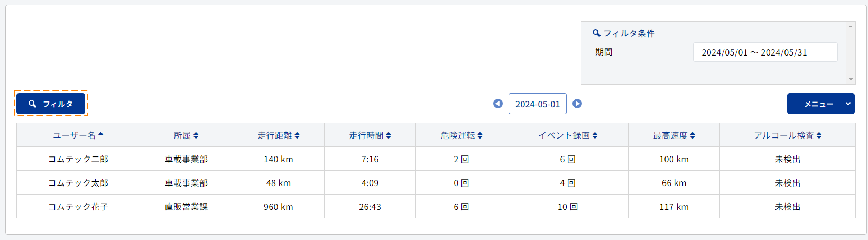Sort by ユーザー名 column arrow
The height and width of the screenshot is (240, 868).
(101, 134)
